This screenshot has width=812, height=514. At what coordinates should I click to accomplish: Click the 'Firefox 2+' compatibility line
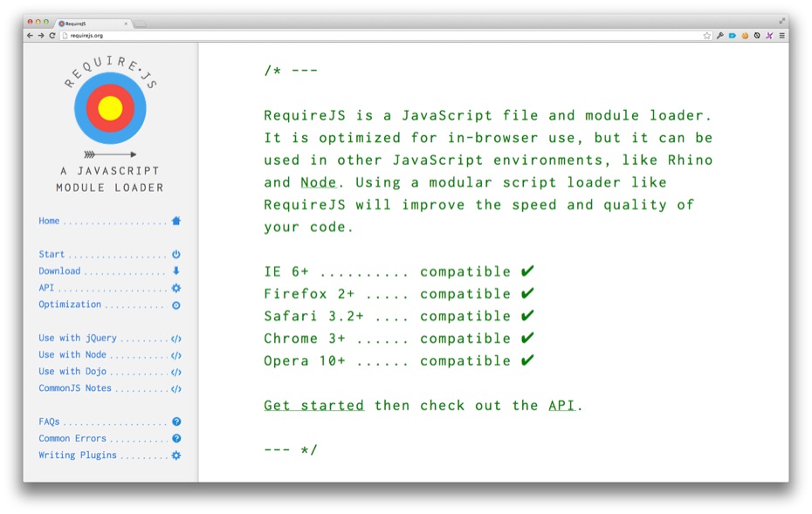[399, 293]
